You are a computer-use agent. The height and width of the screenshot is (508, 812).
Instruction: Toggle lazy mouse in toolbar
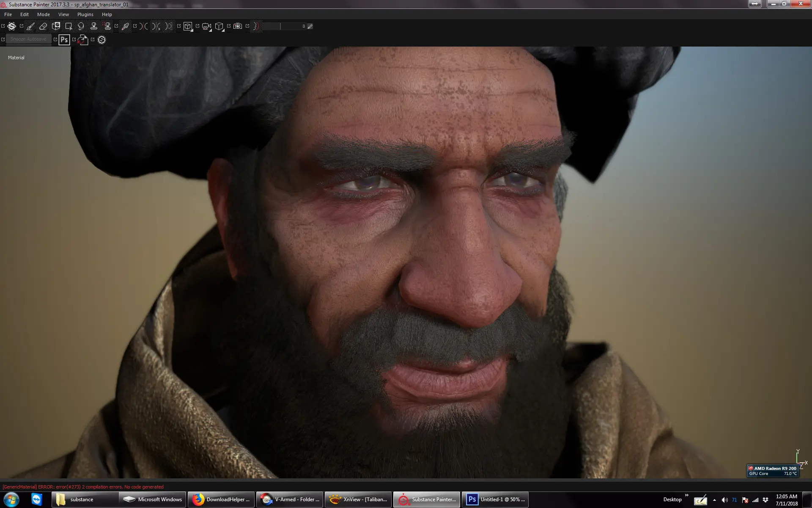coord(255,26)
